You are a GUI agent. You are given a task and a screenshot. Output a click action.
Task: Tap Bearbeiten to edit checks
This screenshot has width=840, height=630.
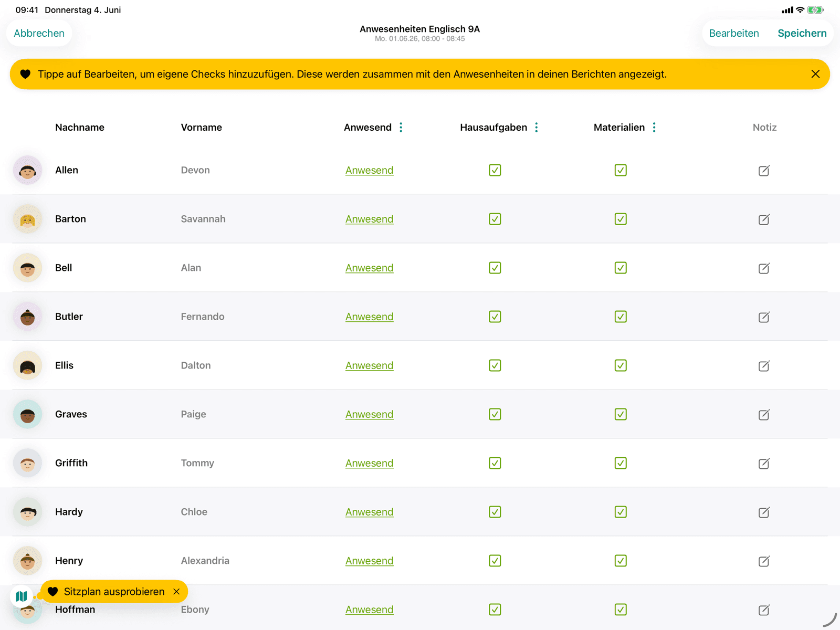tap(734, 33)
